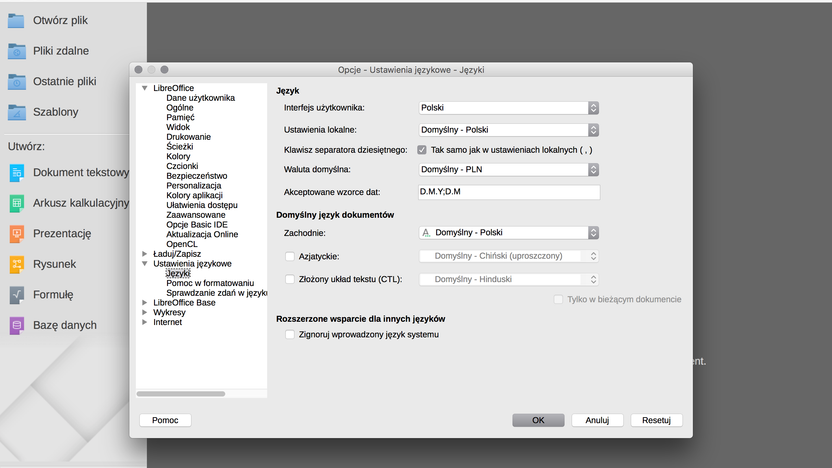Select Widok in the options tree
The image size is (832, 468).
tap(178, 127)
